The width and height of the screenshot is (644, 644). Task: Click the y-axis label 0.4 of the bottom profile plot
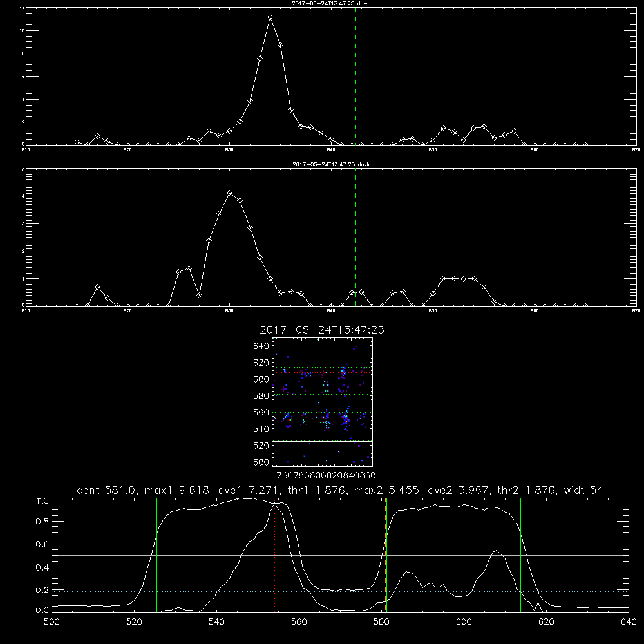click(43, 567)
